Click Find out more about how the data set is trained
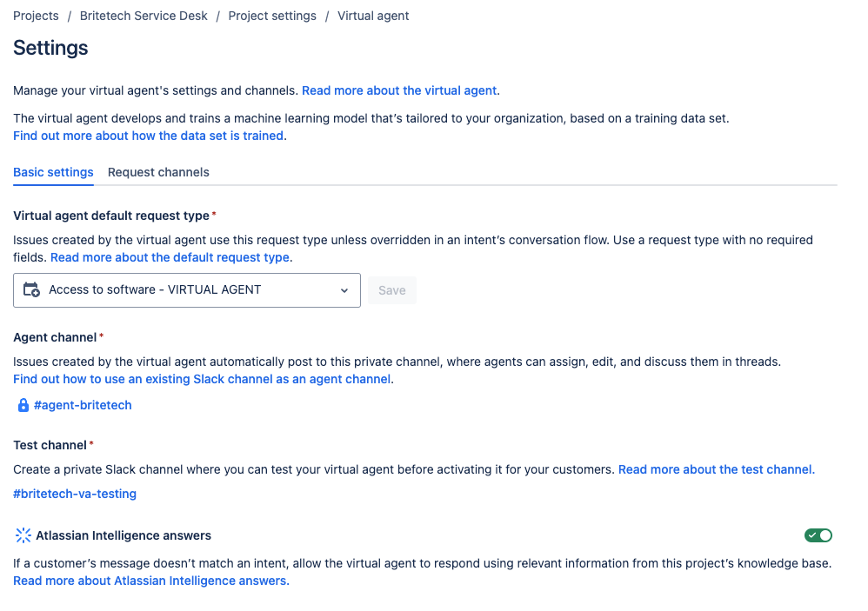868x611 pixels. pos(148,135)
